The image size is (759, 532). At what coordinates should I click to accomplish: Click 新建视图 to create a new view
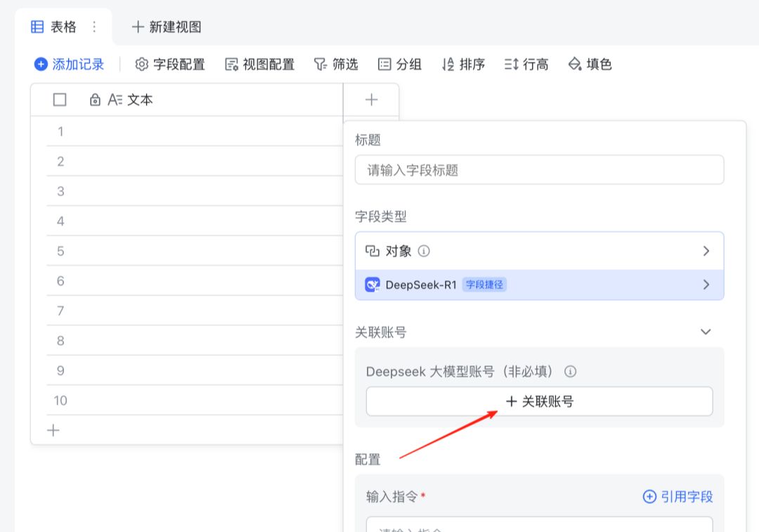pos(167,27)
